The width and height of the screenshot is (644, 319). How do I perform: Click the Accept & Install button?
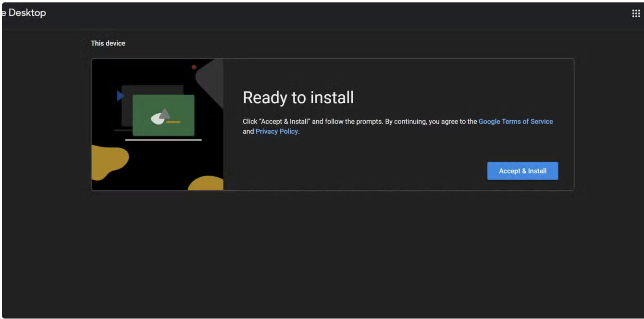(x=522, y=171)
